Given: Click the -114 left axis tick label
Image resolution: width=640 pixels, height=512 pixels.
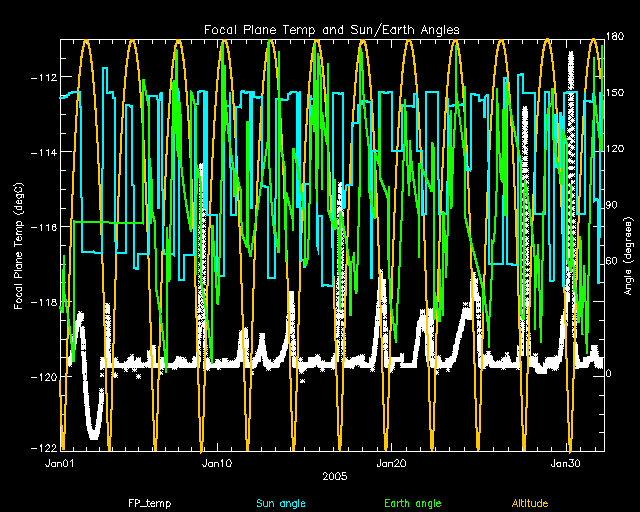Looking at the screenshot, I should click(42, 152).
